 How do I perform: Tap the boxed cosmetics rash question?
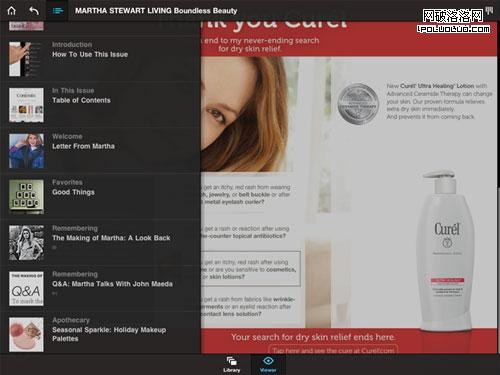[251, 269]
